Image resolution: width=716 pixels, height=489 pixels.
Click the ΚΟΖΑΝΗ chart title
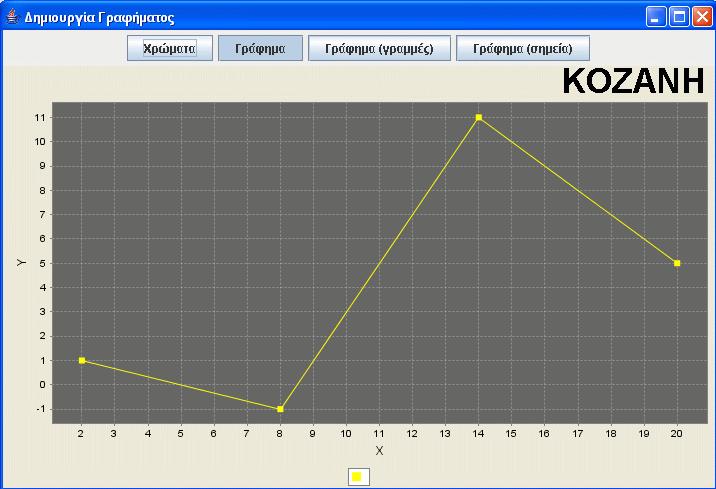[633, 82]
